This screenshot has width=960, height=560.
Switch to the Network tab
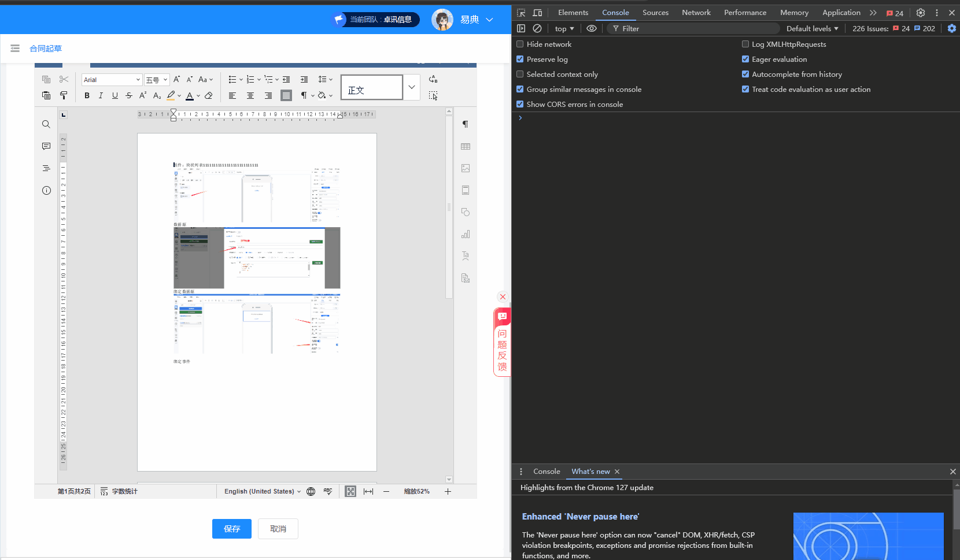pyautogui.click(x=696, y=12)
